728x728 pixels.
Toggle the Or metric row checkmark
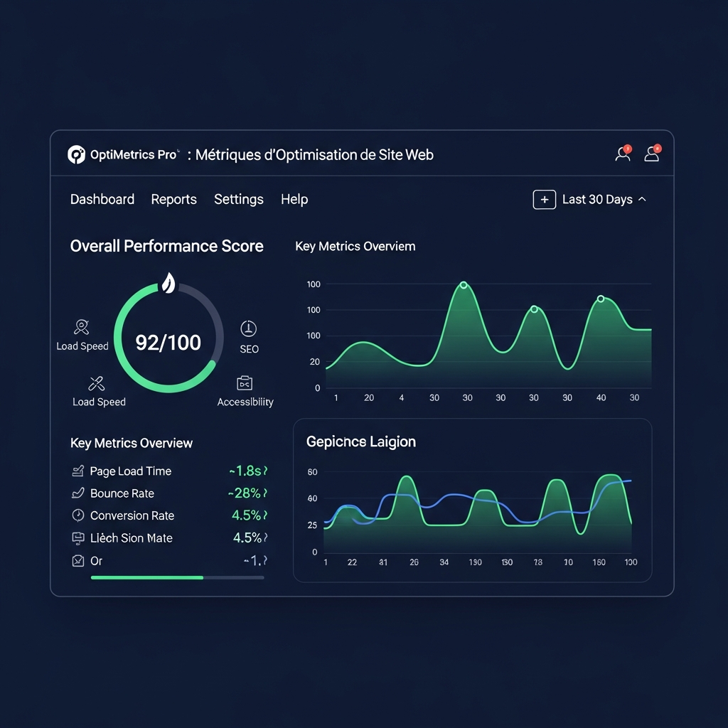[x=78, y=560]
